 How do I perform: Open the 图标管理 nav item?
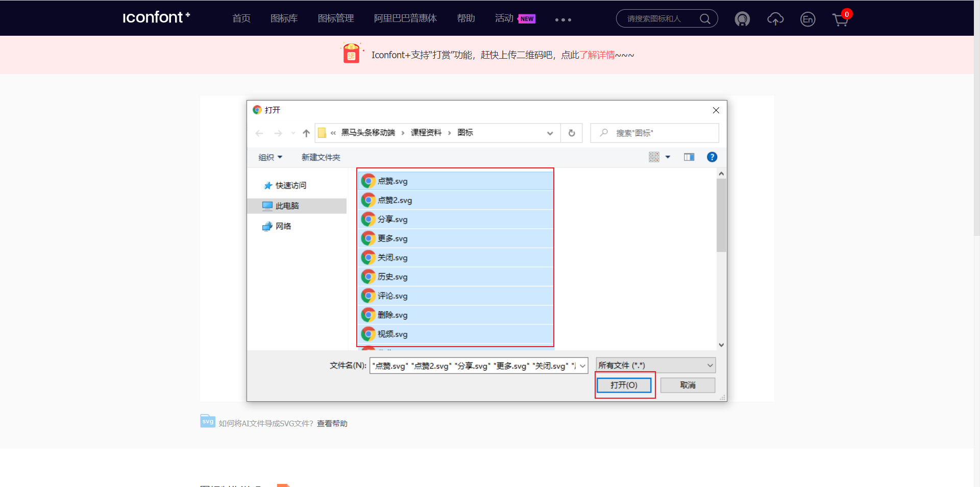(x=336, y=18)
